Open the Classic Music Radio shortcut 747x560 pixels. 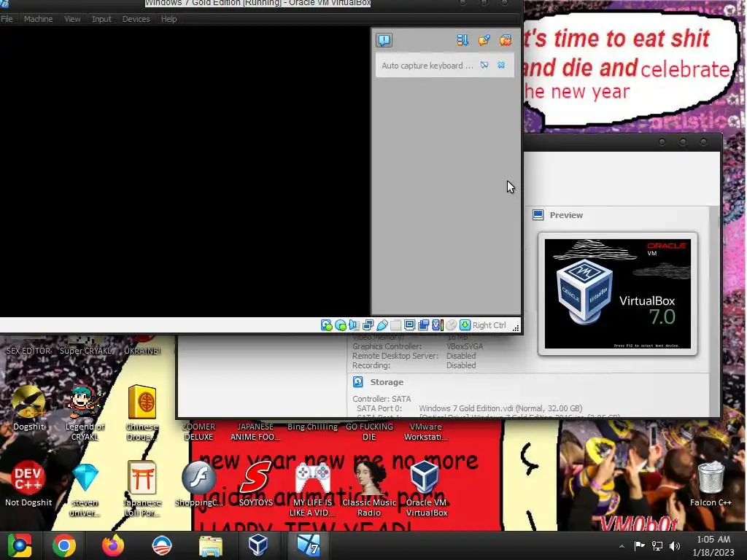point(369,488)
